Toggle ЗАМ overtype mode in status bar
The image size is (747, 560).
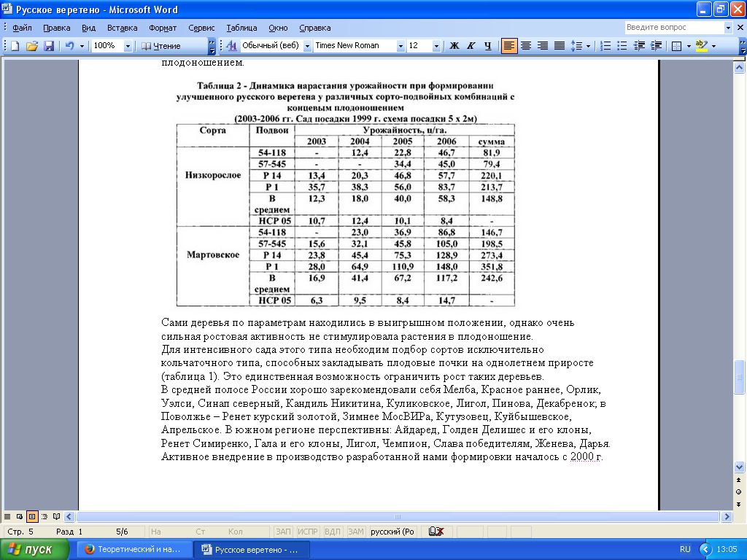click(356, 532)
